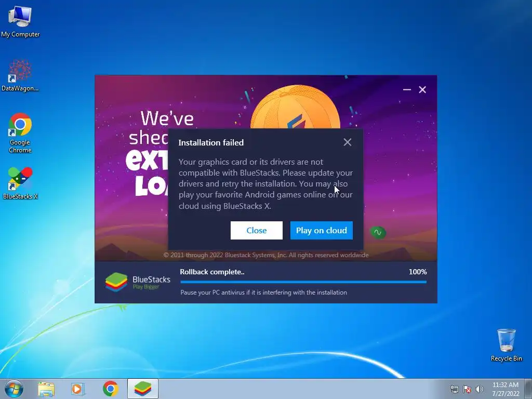
Task: Minimize the BlueStacks installer window
Action: point(407,89)
